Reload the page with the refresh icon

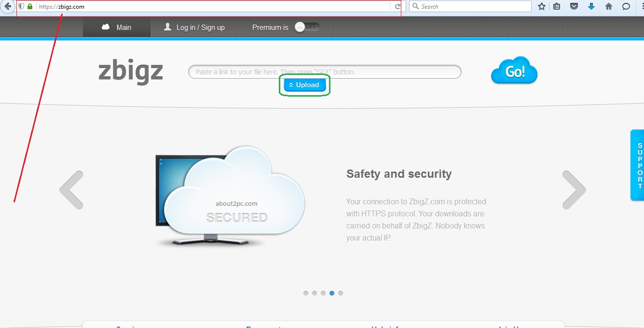[x=397, y=7]
